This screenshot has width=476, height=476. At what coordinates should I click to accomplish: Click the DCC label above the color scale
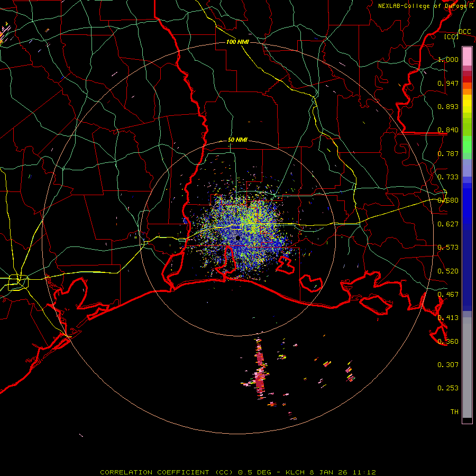tap(464, 32)
